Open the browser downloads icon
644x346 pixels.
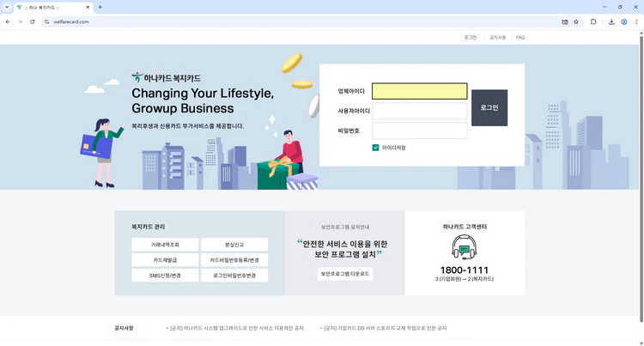pos(611,21)
